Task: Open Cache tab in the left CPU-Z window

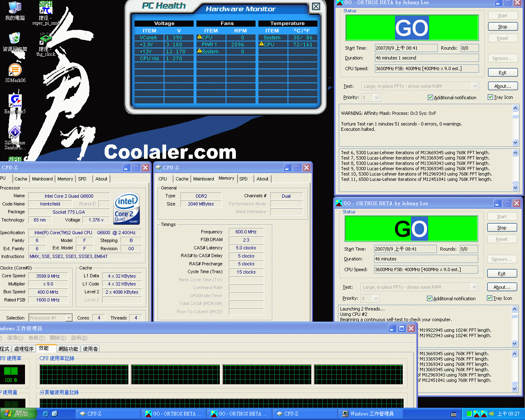Action: [21, 179]
